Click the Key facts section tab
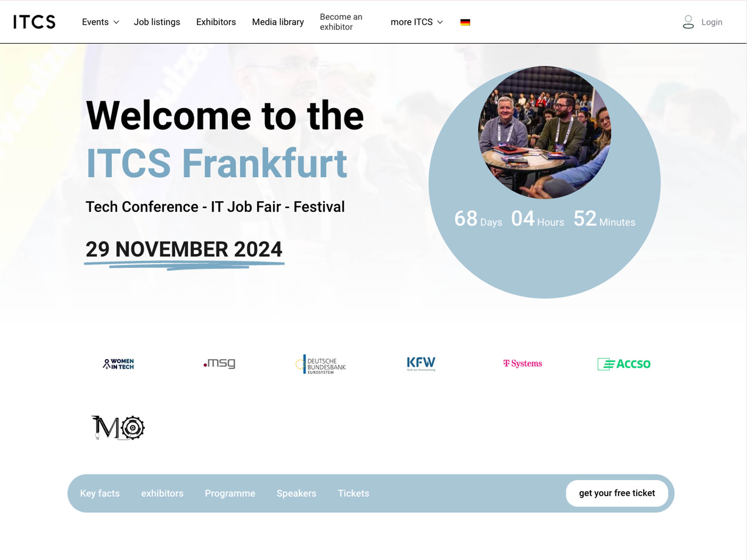 pyautogui.click(x=100, y=492)
